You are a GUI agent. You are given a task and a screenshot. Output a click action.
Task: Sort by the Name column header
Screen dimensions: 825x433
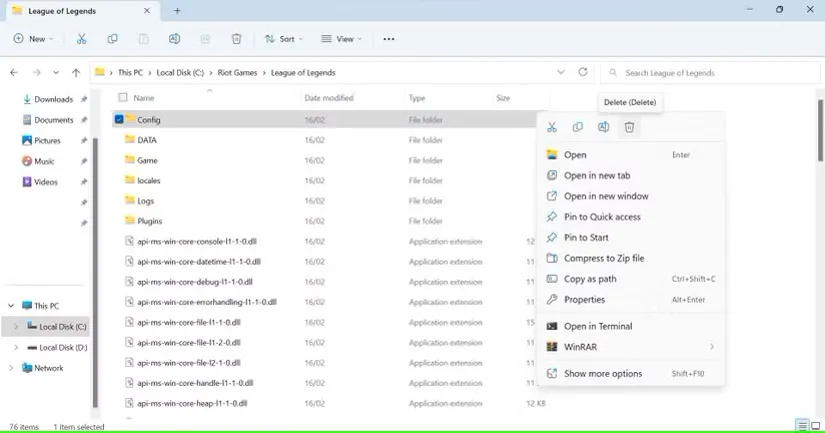(144, 98)
